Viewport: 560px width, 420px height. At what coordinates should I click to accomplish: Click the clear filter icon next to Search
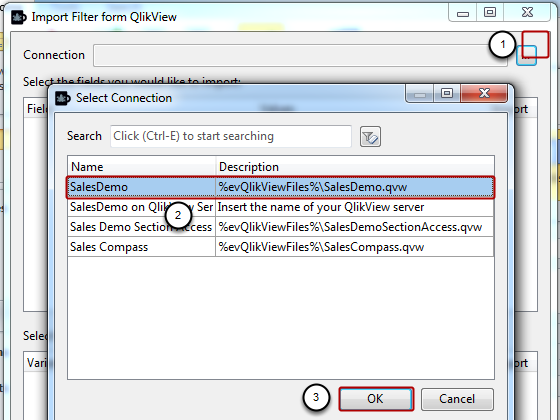coord(370,137)
